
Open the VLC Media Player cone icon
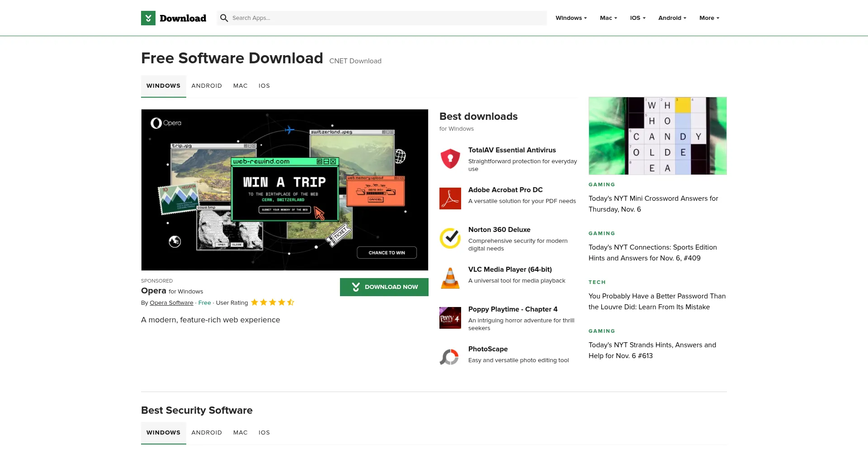coord(450,278)
